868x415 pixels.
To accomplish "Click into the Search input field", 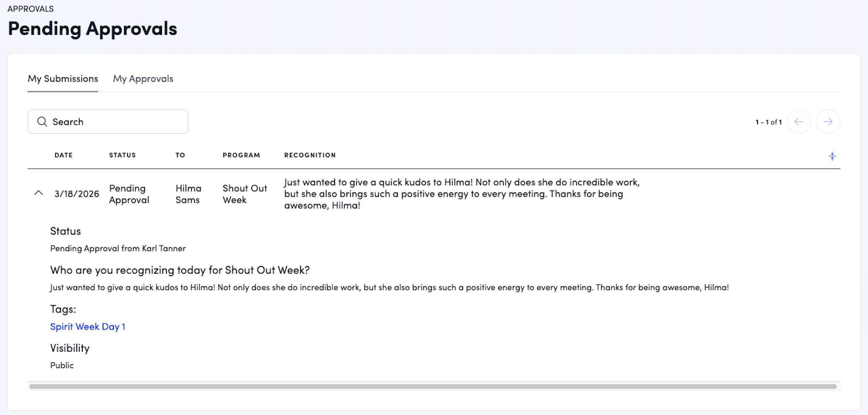I will tap(115, 122).
